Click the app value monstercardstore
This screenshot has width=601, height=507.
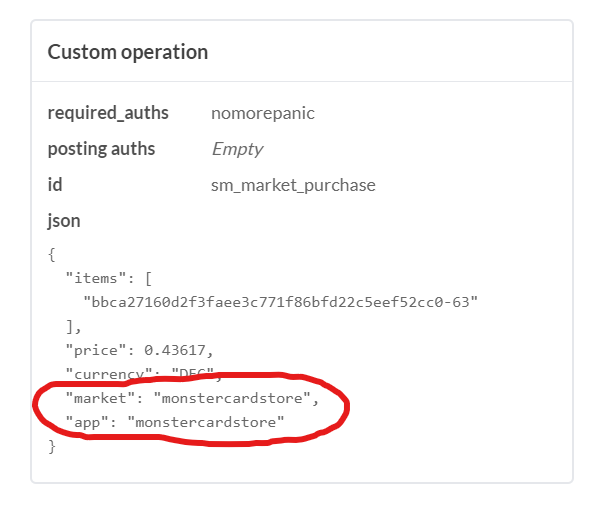205,422
